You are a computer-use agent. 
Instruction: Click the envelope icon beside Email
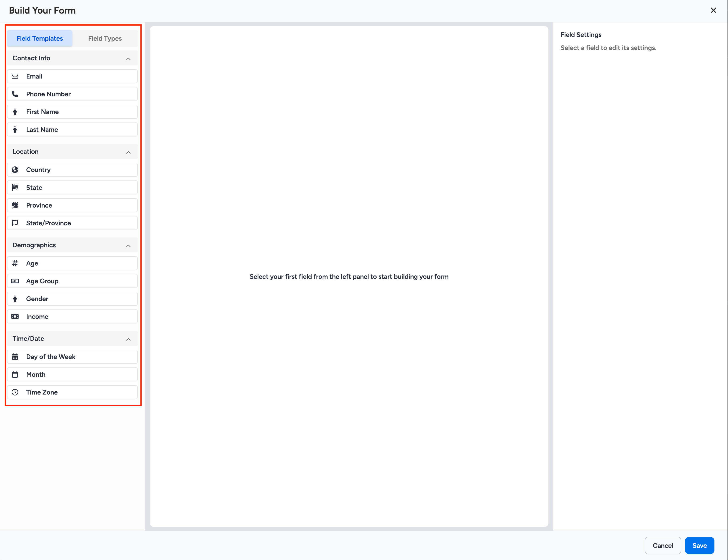click(15, 76)
